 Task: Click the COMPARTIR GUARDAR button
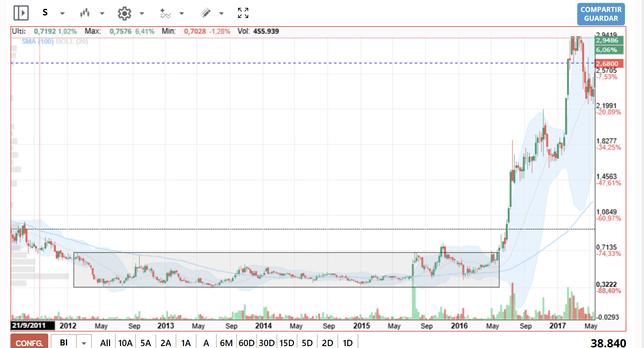[601, 14]
